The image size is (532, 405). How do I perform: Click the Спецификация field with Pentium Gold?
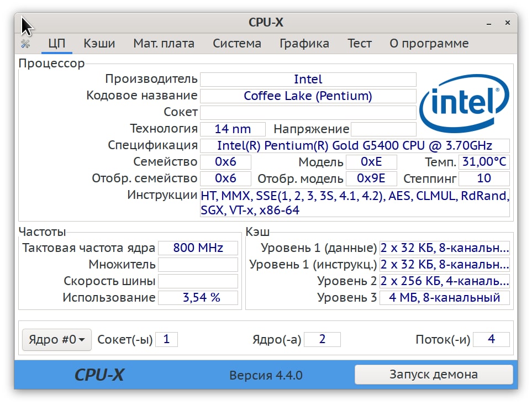pos(354,146)
